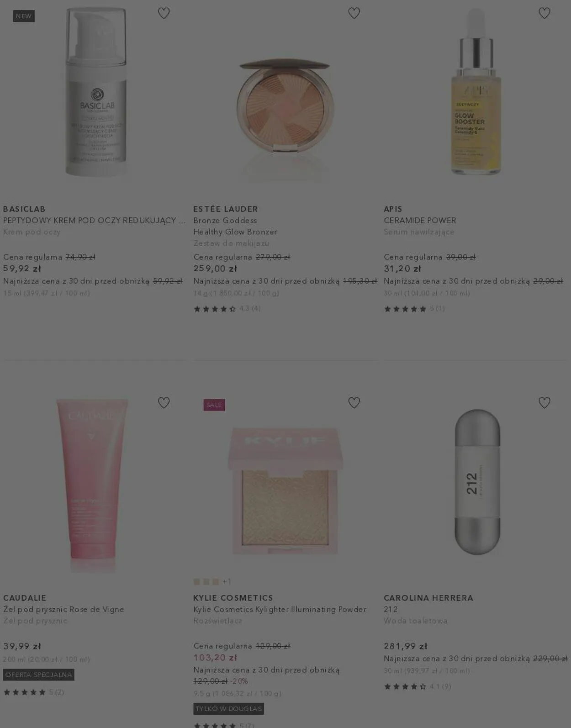
Task: Show more Kylighter shades via +1
Action: 227,581
